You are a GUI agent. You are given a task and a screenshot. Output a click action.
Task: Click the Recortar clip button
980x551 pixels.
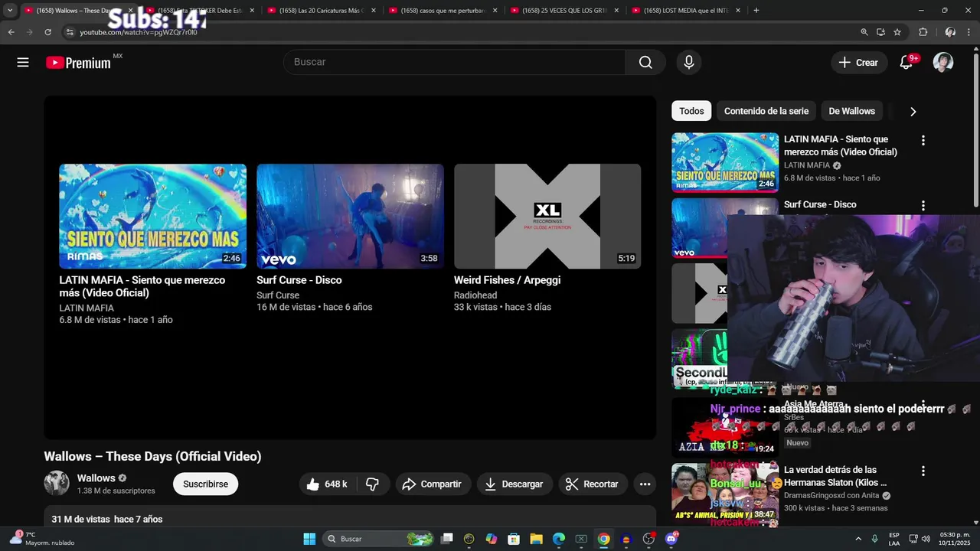click(591, 484)
